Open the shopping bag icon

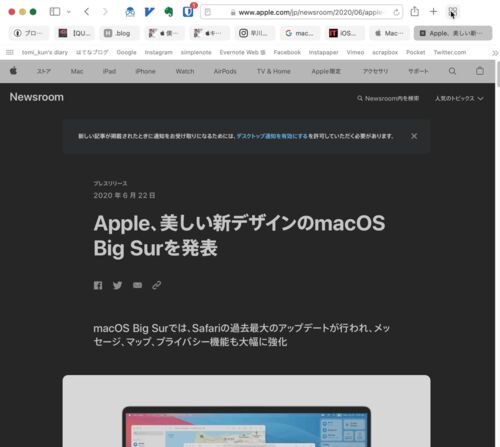pos(480,71)
